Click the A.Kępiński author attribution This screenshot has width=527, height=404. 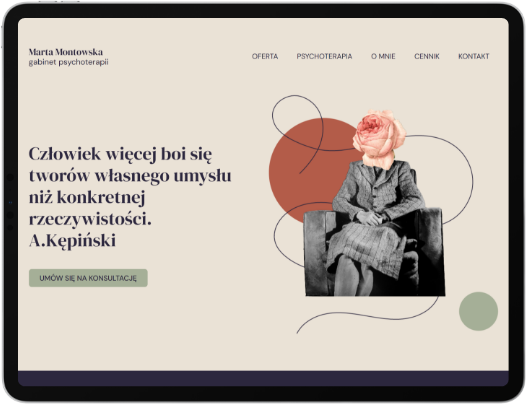coord(73,241)
